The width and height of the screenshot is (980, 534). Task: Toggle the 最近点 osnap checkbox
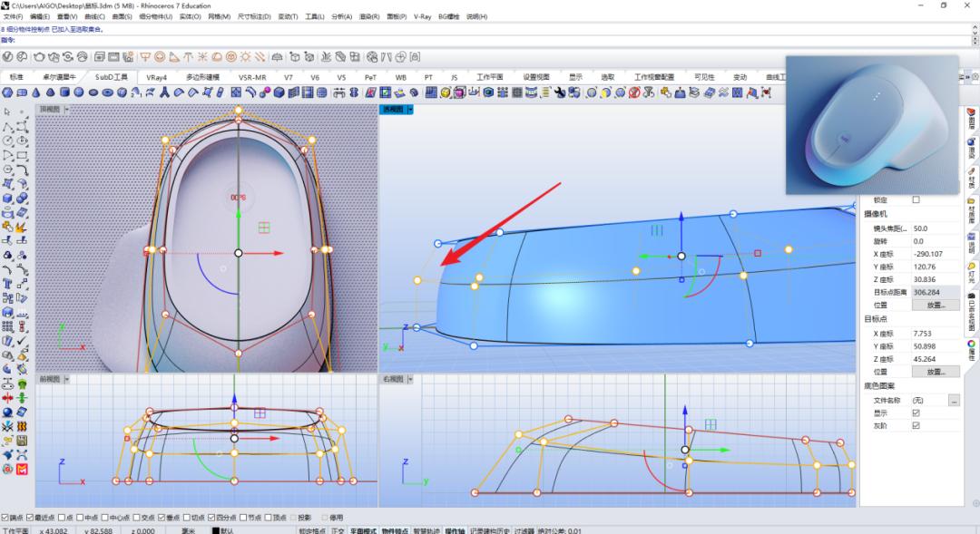click(29, 517)
